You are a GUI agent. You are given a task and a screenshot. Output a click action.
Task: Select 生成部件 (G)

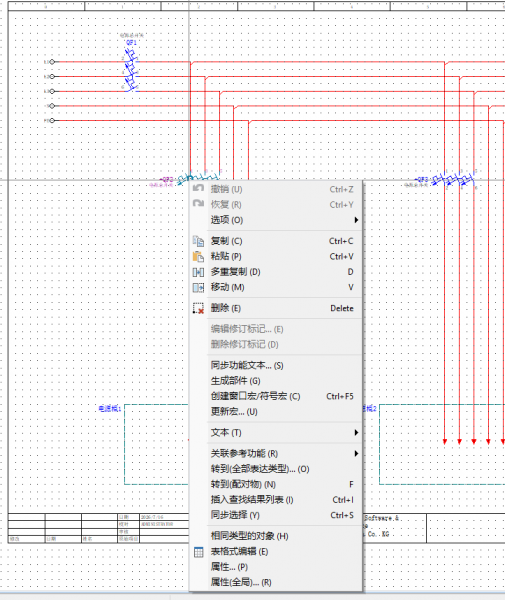(x=276, y=381)
